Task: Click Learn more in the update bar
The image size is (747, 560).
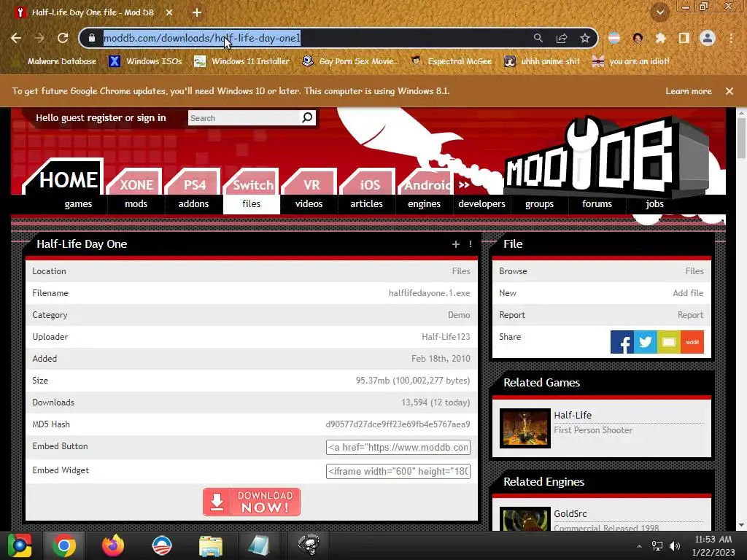Action: (x=689, y=91)
